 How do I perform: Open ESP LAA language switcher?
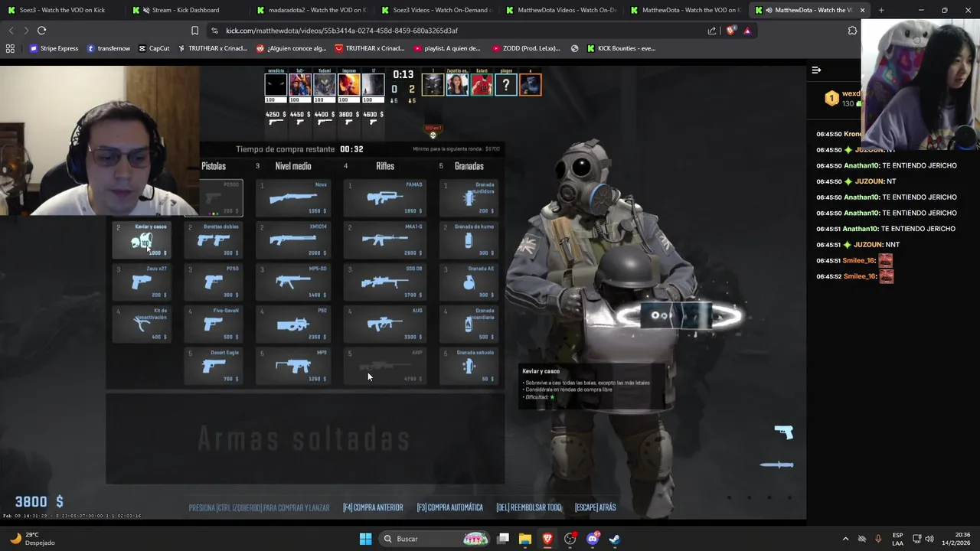point(897,539)
